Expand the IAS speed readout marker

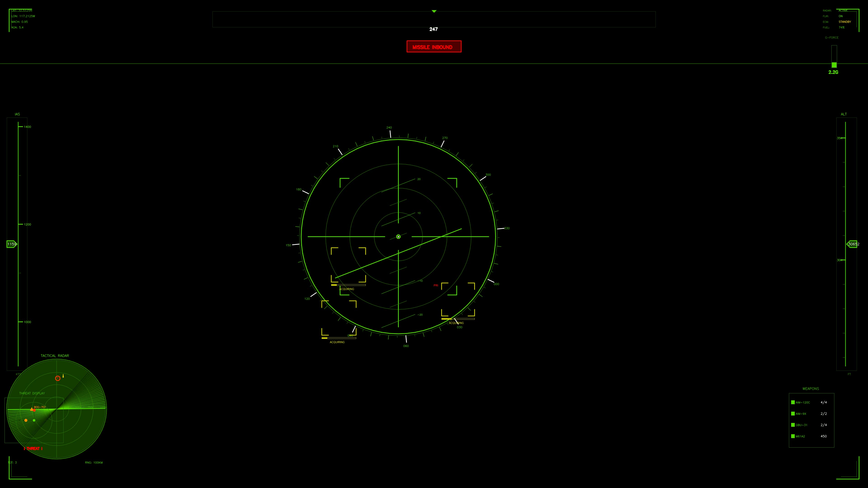(x=12, y=244)
